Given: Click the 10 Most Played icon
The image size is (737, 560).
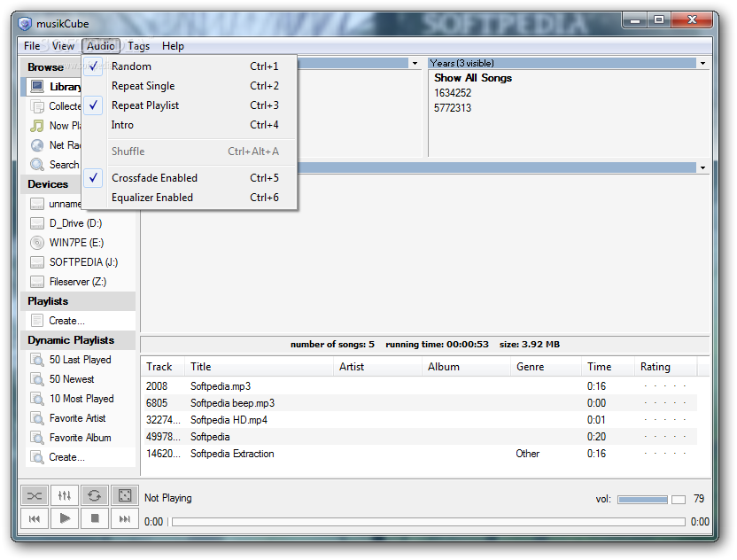Looking at the screenshot, I should click(37, 399).
